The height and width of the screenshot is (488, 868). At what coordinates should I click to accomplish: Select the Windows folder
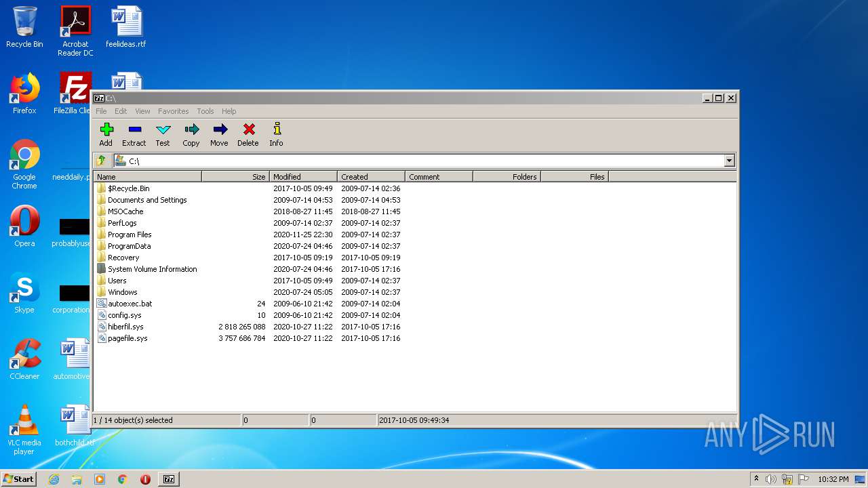click(123, 292)
